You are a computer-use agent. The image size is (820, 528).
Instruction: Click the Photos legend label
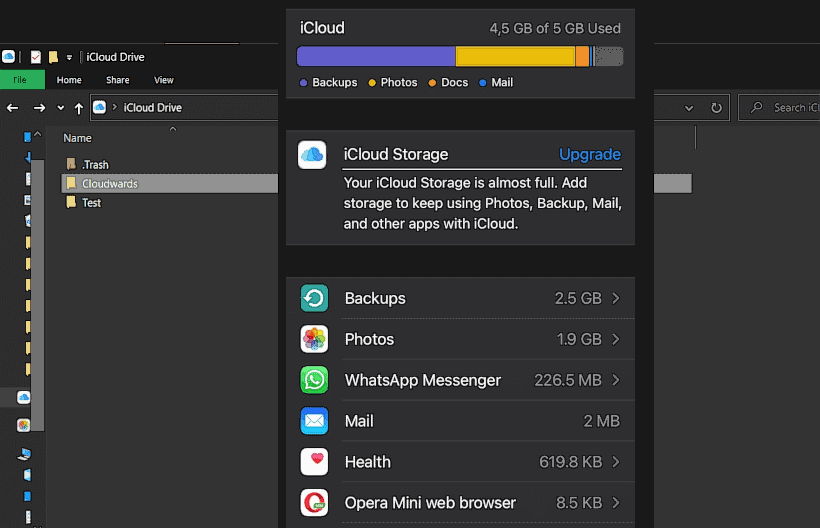click(x=399, y=83)
